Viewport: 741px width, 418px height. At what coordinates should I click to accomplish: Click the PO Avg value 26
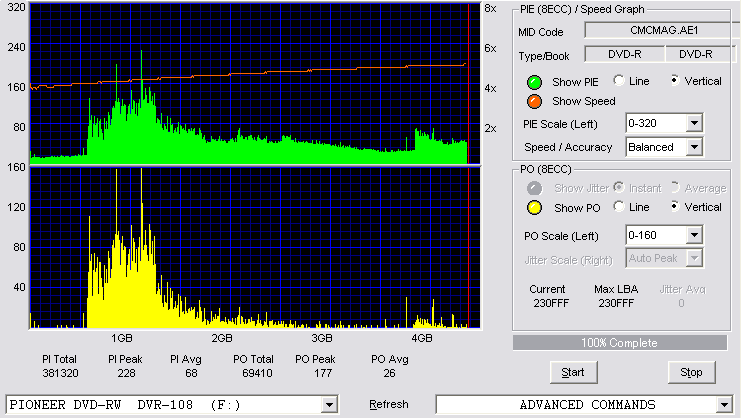pyautogui.click(x=389, y=373)
